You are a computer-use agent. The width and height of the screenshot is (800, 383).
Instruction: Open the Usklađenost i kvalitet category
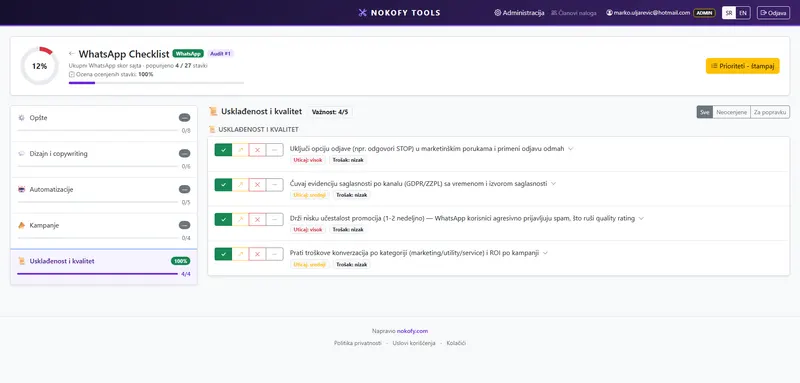tap(104, 267)
